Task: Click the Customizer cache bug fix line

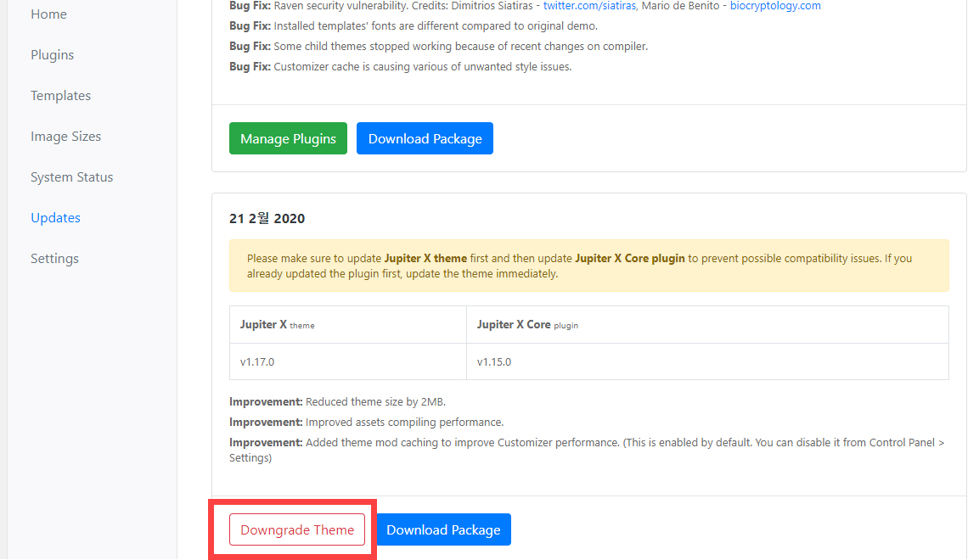Action: click(x=400, y=67)
